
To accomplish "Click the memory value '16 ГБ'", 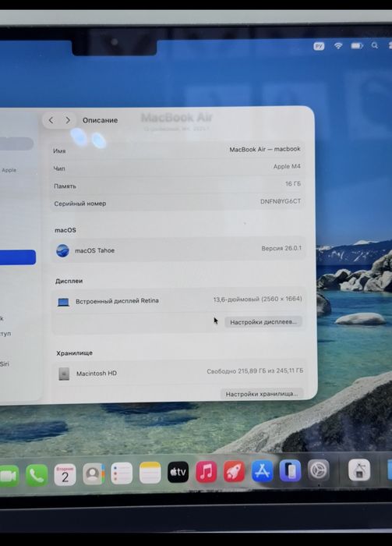I will [293, 184].
